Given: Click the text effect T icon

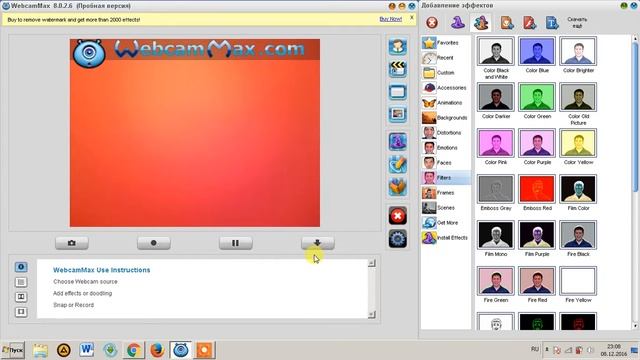Looking at the screenshot, I should coord(551,22).
